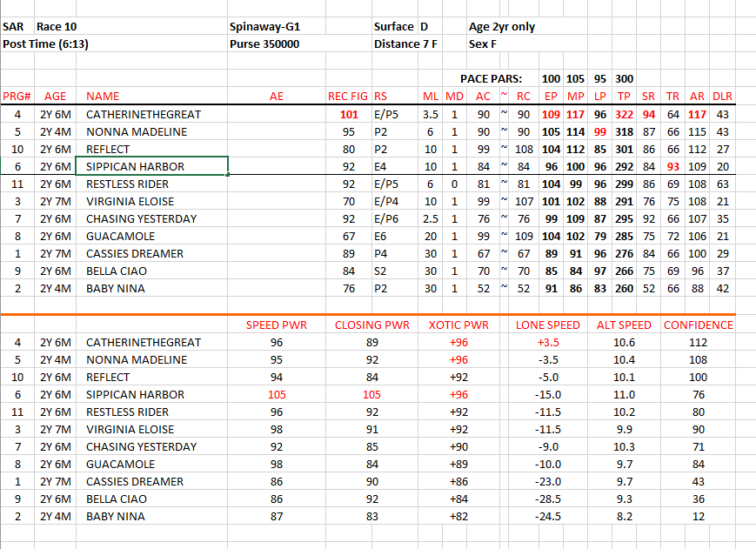Viewport: 756px width, 549px height.
Task: Select the SAR track code cell
Action: (x=14, y=27)
